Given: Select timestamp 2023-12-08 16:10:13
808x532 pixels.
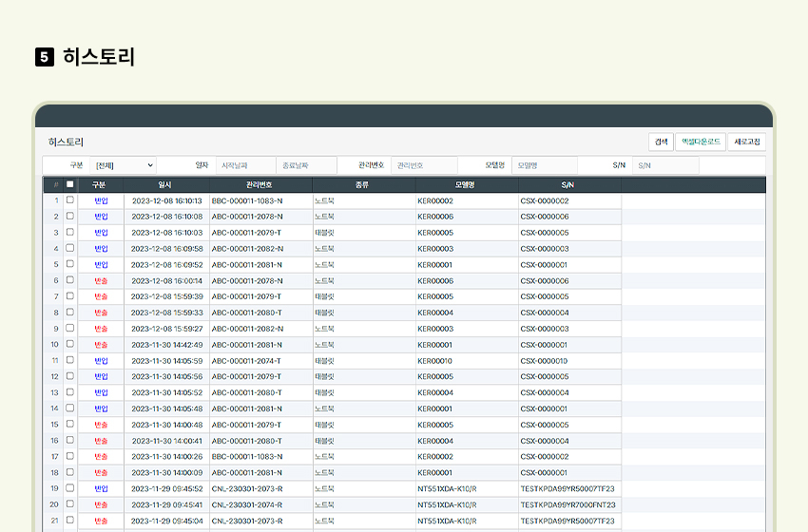Looking at the screenshot, I should coord(167,200).
